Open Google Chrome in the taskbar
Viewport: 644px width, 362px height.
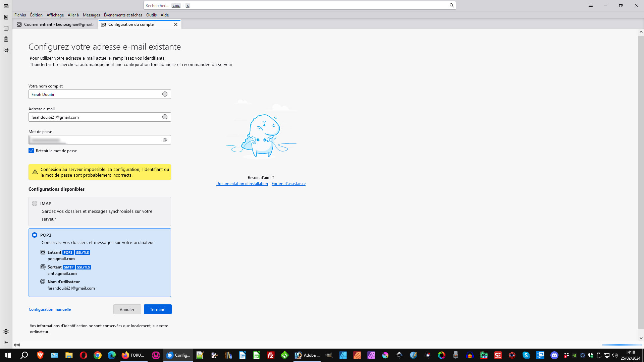pos(98,355)
